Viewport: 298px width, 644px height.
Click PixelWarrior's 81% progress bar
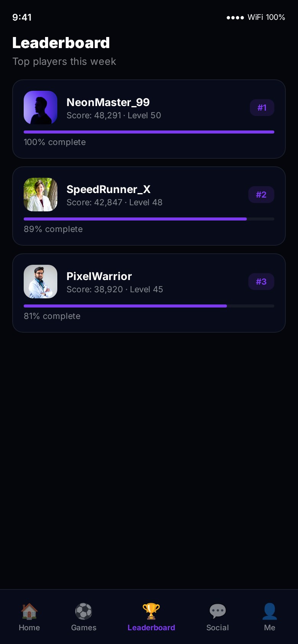pyautogui.click(x=149, y=306)
